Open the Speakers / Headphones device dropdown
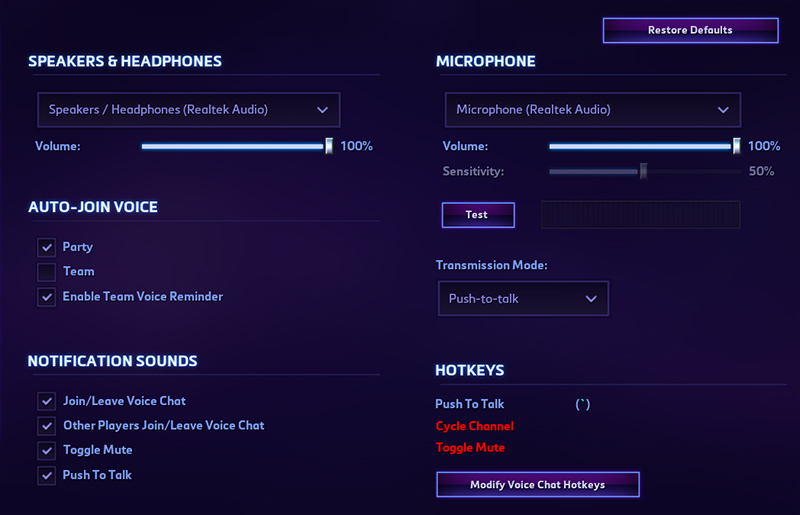This screenshot has width=800, height=515. click(188, 110)
